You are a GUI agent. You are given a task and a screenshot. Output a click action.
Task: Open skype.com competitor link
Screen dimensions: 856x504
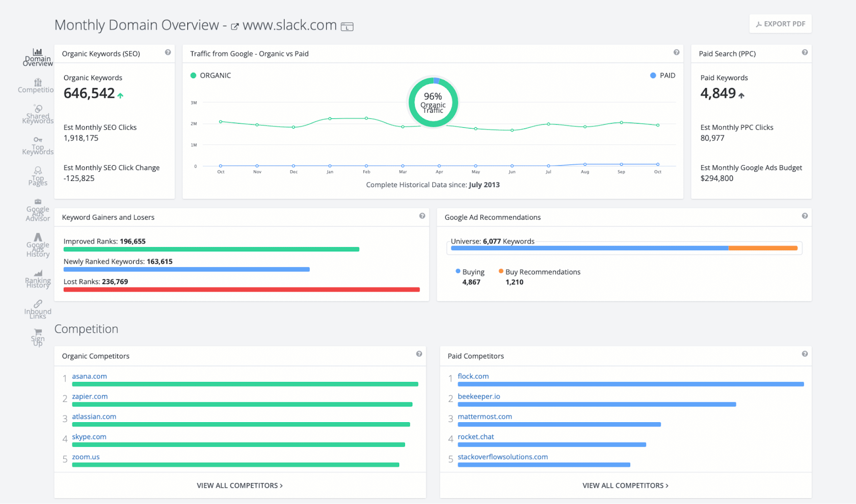point(89,437)
